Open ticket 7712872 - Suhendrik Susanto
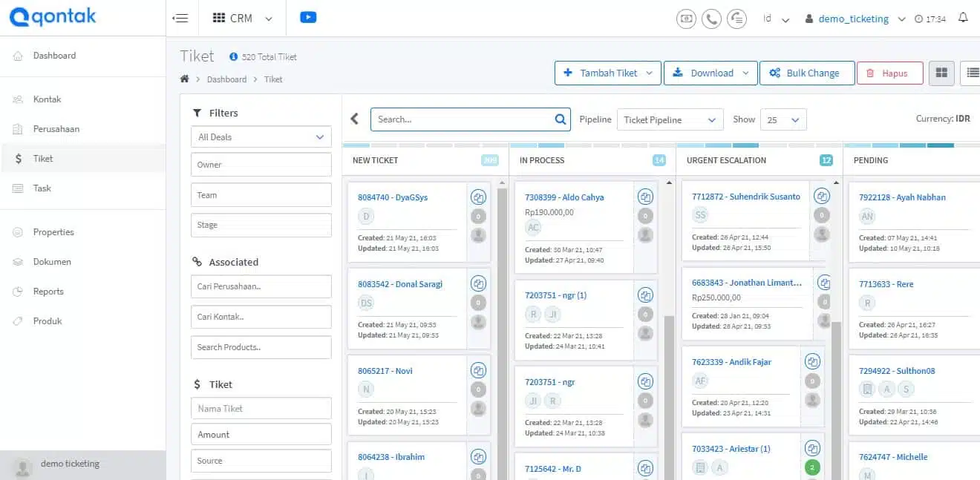The height and width of the screenshot is (480, 980). [746, 197]
